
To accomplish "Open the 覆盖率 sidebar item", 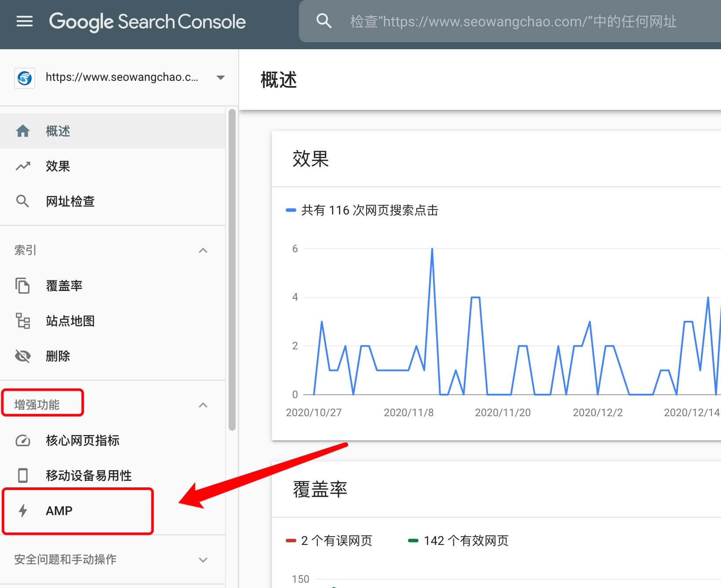I will pos(64,286).
